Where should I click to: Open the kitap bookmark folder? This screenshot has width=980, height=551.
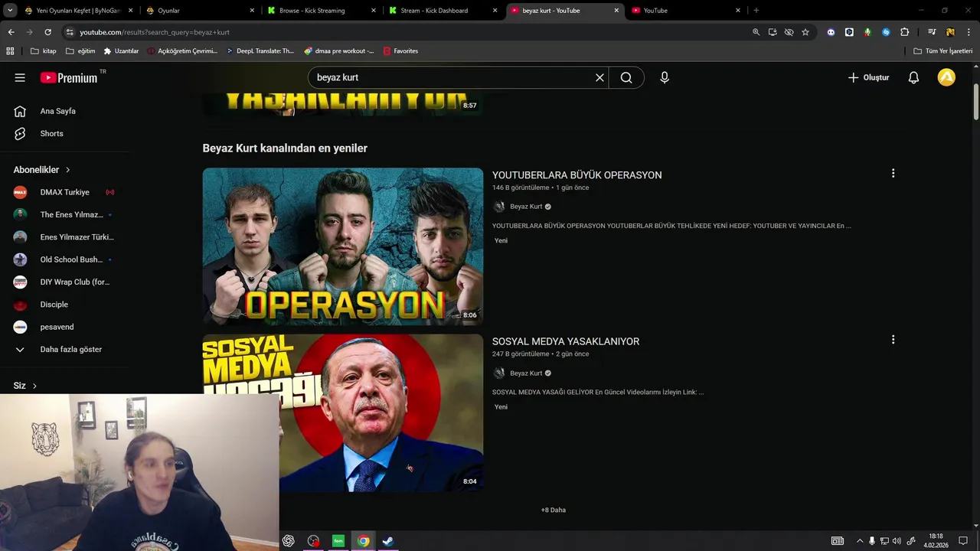pyautogui.click(x=44, y=51)
